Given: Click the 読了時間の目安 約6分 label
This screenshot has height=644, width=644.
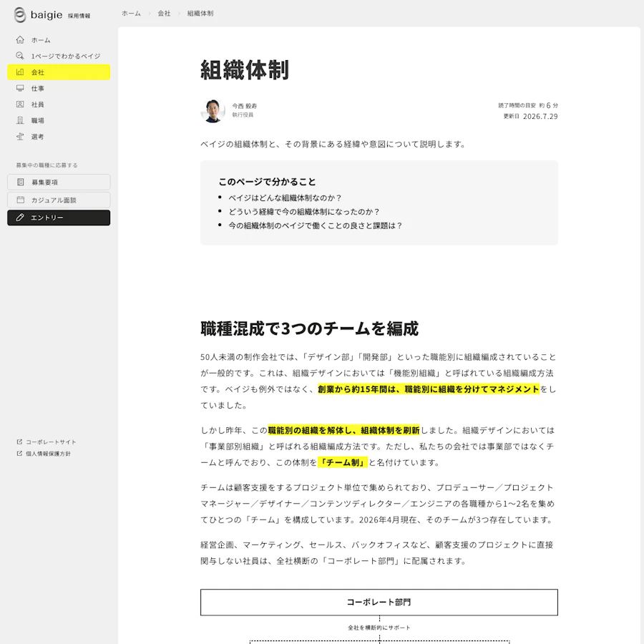Looking at the screenshot, I should 528,105.
